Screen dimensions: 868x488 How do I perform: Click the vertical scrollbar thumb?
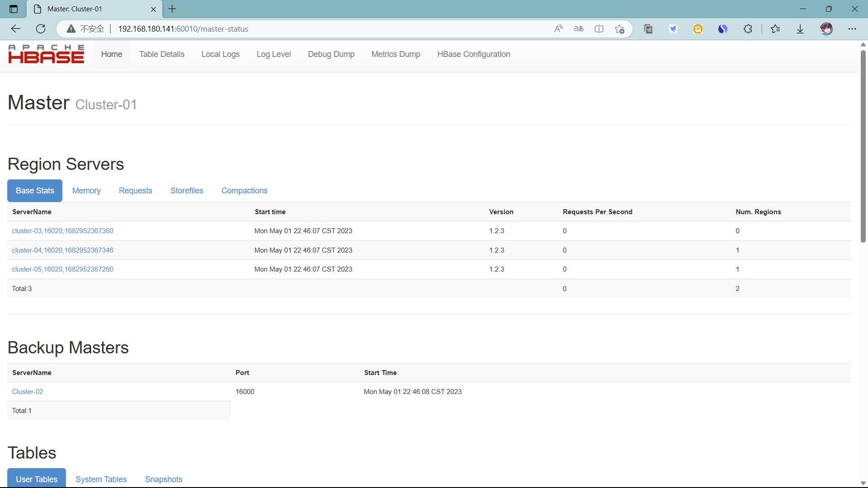tap(863, 146)
